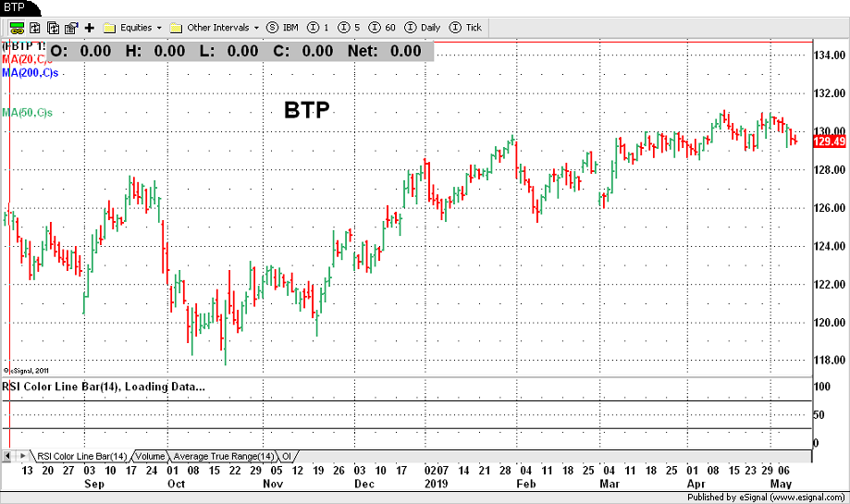Click the BTP chart title text
The height and width of the screenshot is (504, 850).
[x=307, y=110]
